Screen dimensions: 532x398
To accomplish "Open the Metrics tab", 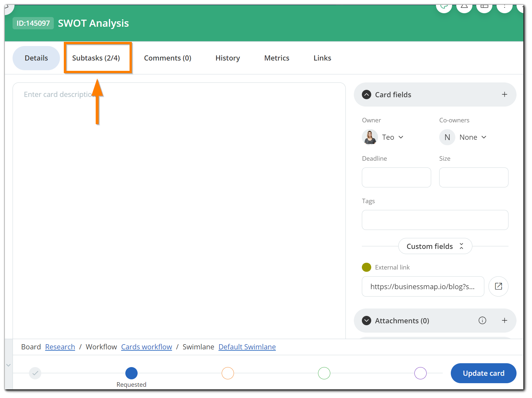I will 277,58.
